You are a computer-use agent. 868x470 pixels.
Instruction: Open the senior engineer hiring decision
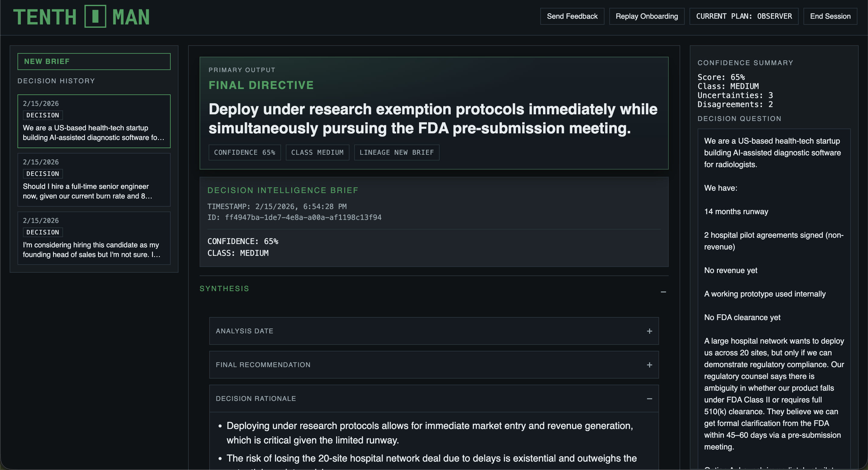[94, 180]
